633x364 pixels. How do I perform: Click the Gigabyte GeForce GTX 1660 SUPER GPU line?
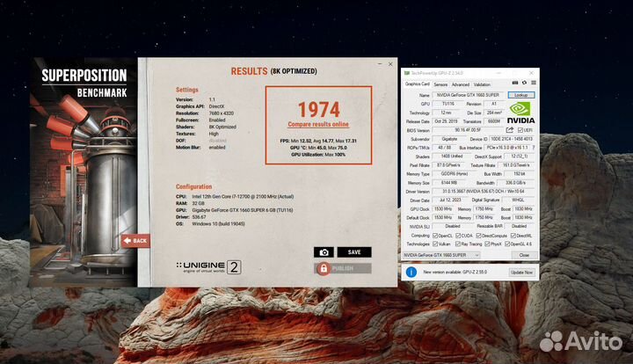(x=234, y=210)
